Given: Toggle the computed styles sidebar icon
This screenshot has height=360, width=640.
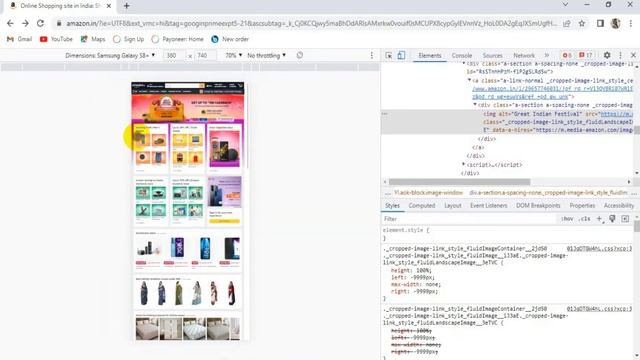Looking at the screenshot, I should [x=625, y=219].
